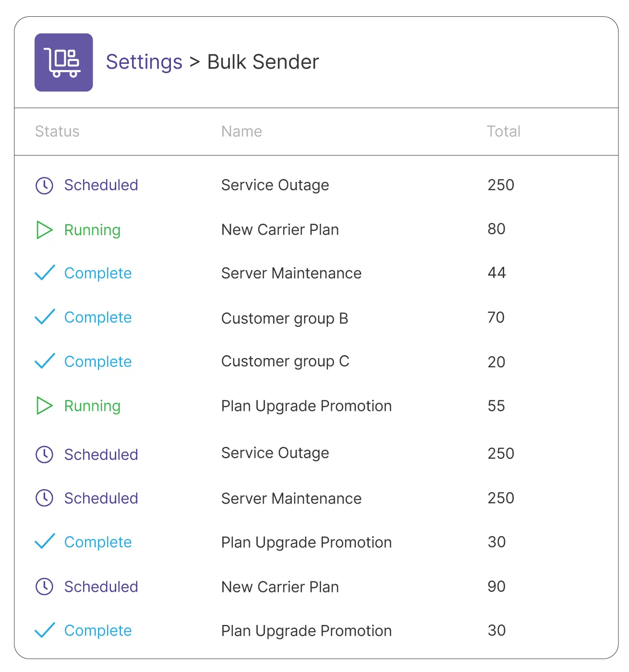The image size is (629, 672).
Task: Sort by the Total column header
Action: (x=504, y=132)
